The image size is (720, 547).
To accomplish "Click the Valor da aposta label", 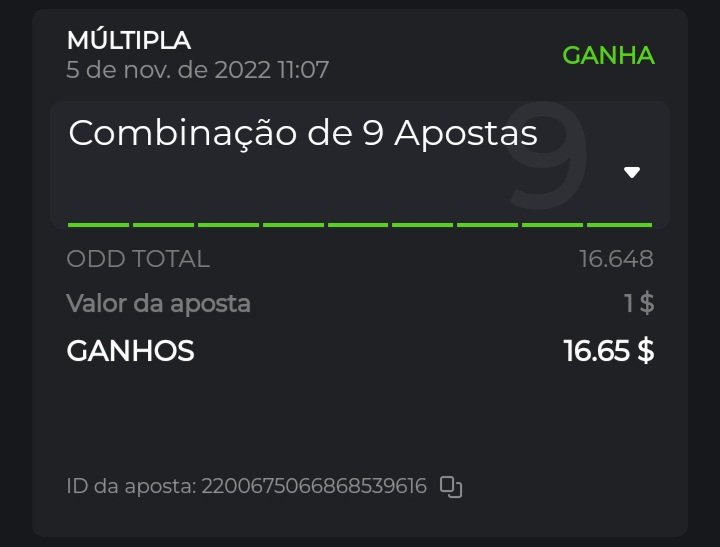I will point(158,303).
